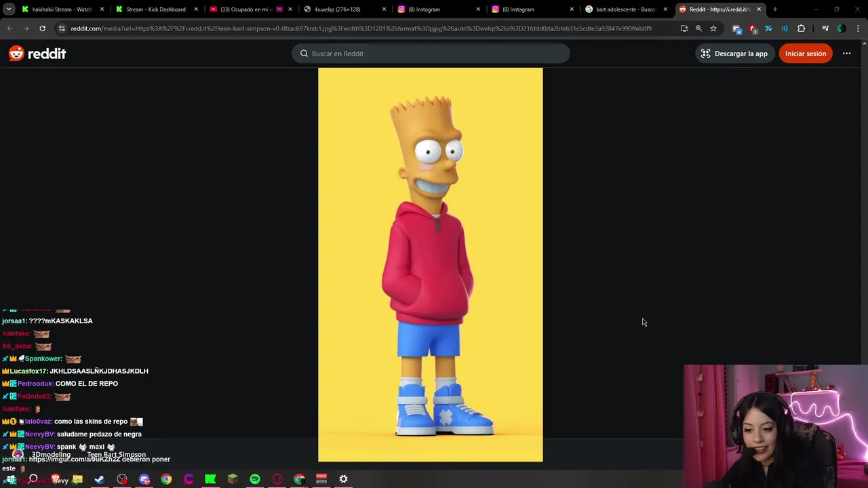Click the red extension icon with counter
Image resolution: width=868 pixels, height=488 pixels.
point(753,28)
